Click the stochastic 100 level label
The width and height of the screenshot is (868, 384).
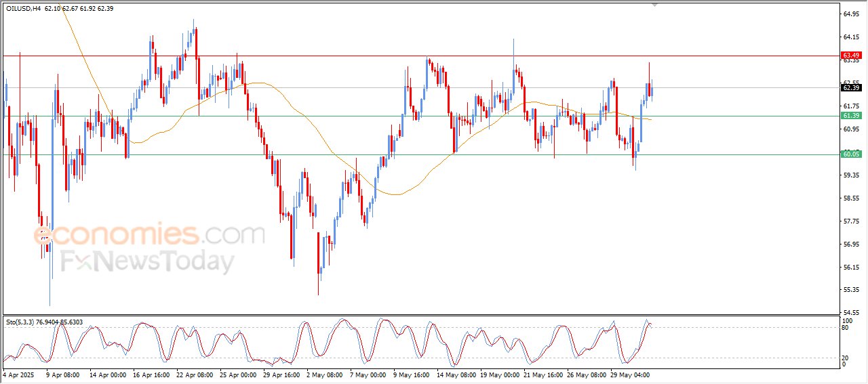[x=847, y=320]
